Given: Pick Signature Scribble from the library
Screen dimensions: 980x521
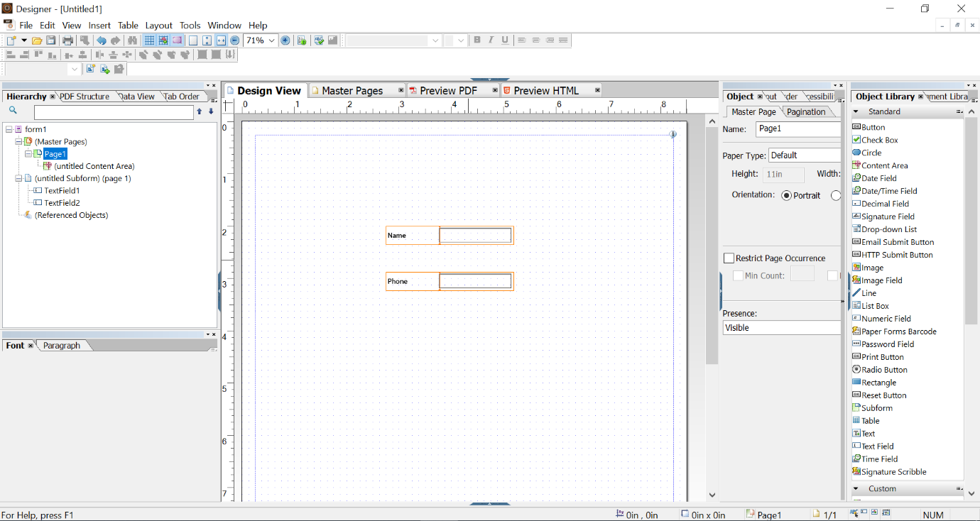Looking at the screenshot, I should tap(889, 472).
